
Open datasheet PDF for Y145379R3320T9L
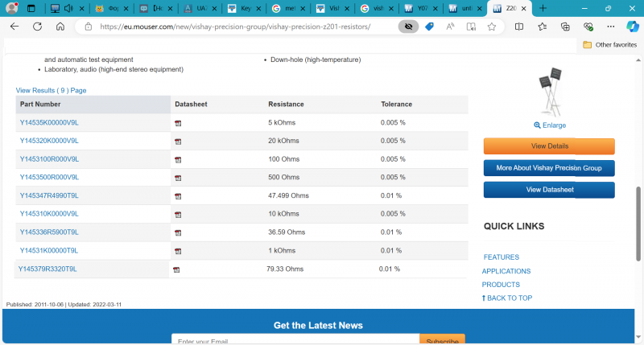(176, 269)
